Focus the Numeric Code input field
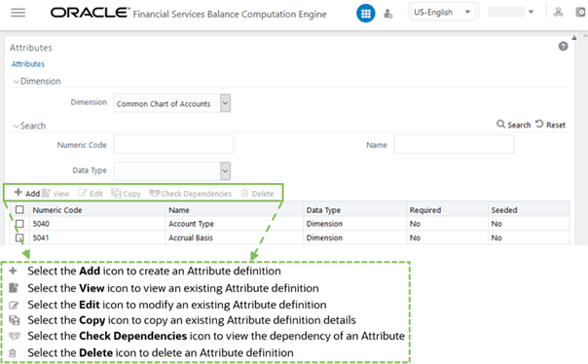This screenshot has width=588, height=364. (x=173, y=144)
